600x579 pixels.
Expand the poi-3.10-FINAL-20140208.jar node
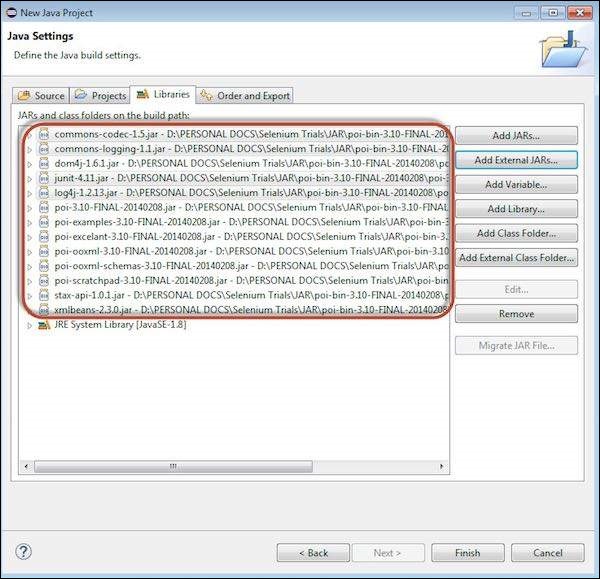click(29, 208)
